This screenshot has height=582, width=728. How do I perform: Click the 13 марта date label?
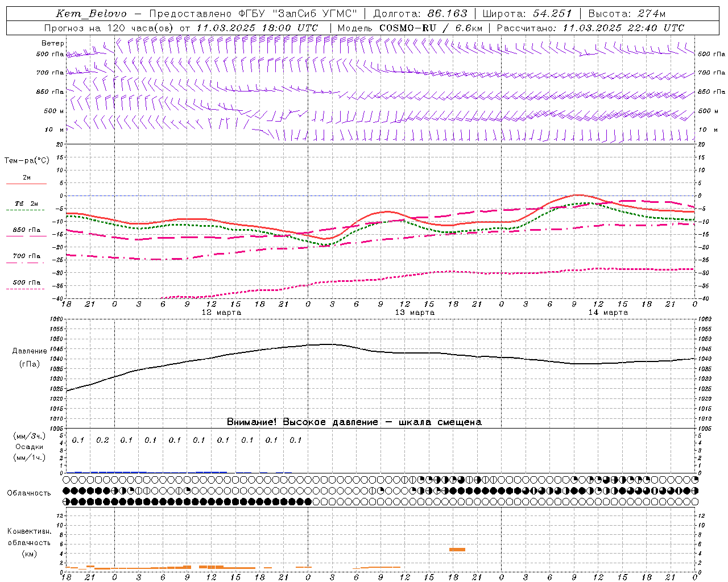click(415, 313)
